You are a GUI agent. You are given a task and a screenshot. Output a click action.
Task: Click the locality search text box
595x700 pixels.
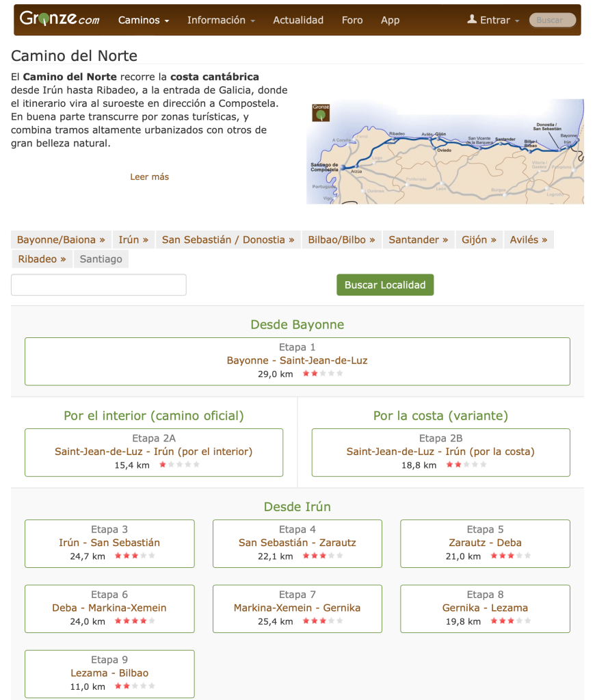[98, 285]
